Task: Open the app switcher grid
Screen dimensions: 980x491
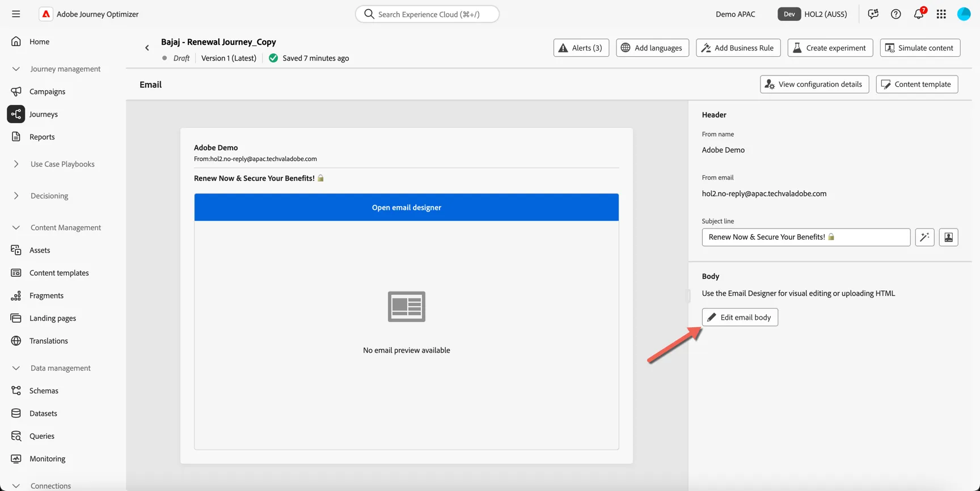Action: point(941,14)
